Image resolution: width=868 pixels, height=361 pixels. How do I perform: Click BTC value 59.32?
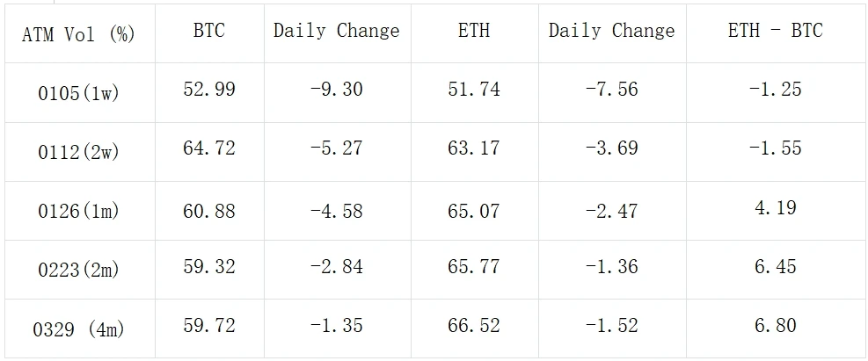(209, 266)
